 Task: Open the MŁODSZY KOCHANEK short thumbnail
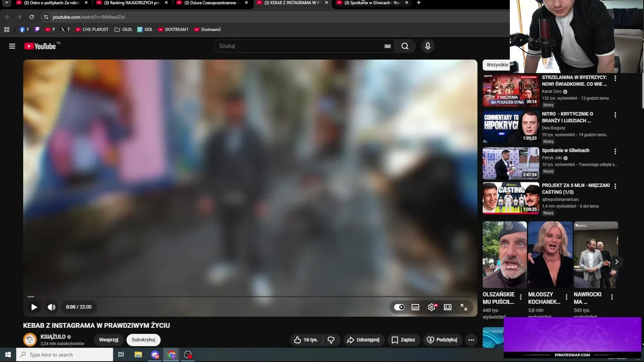(x=550, y=254)
